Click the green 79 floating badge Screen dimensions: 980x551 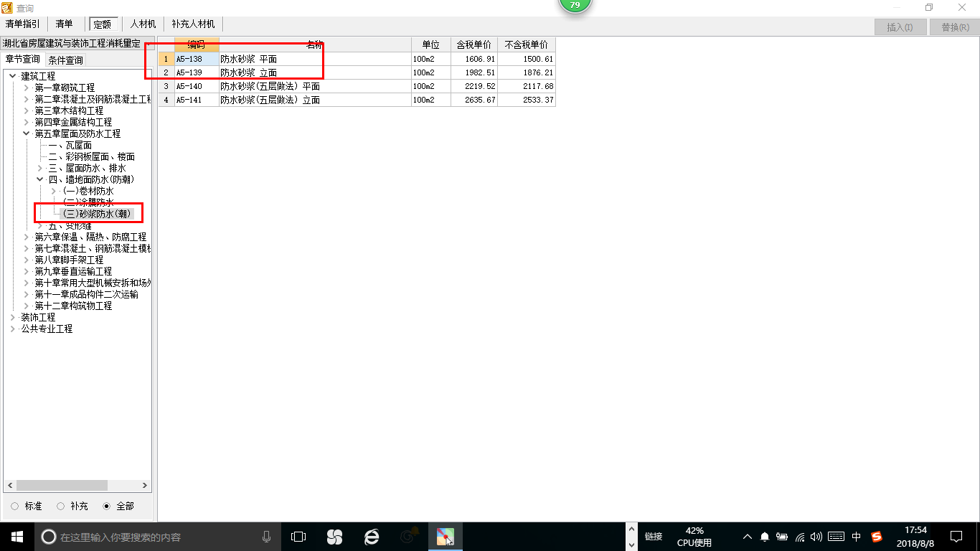click(575, 4)
